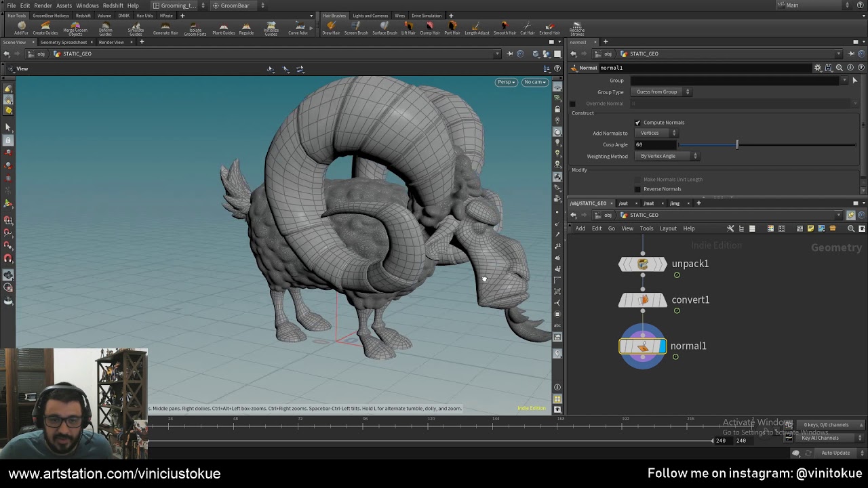
Task: Pick the Clump Hair brush
Action: click(429, 28)
